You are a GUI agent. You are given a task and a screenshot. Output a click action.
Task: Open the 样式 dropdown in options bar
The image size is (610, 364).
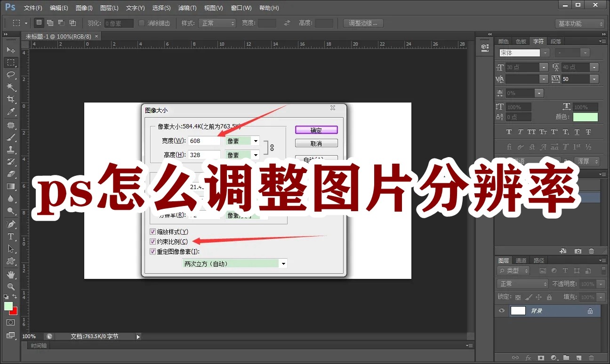pos(217,23)
